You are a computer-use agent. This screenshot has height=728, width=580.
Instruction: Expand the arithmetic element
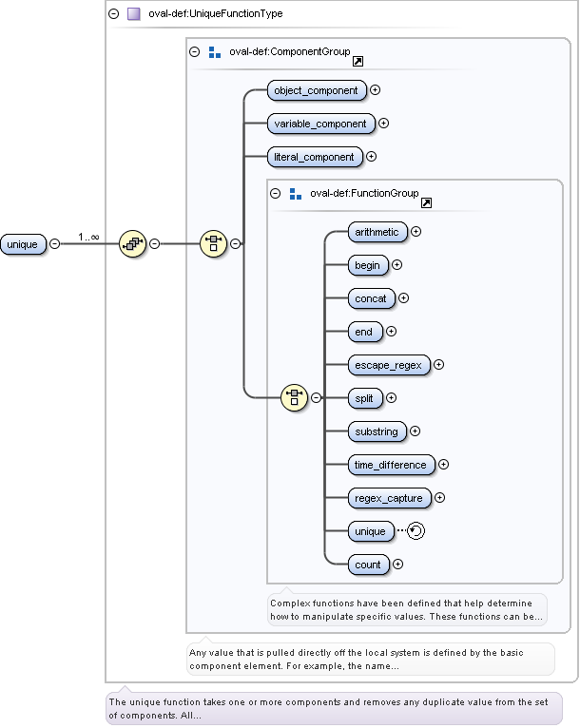click(416, 231)
